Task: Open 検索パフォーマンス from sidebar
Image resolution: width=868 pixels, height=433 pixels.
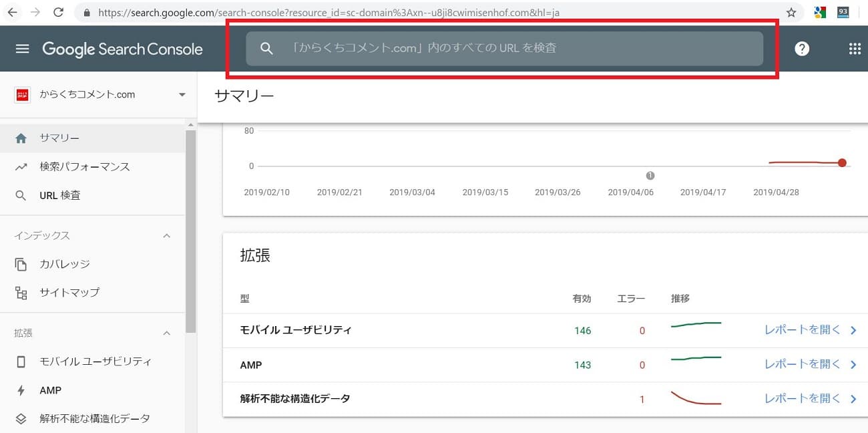Action: (84, 167)
